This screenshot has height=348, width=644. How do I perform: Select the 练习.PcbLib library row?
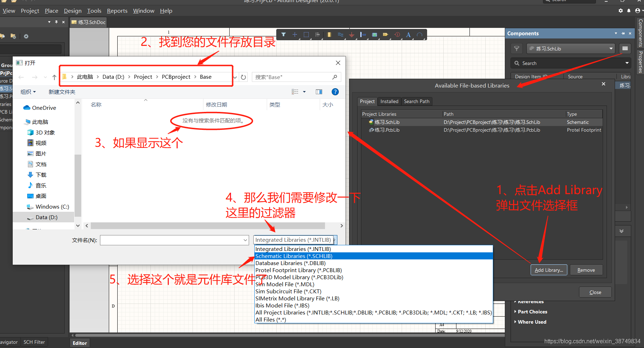click(x=482, y=130)
